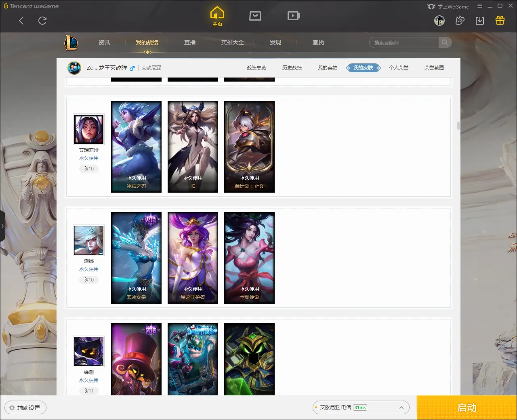Open the 寒冰女皇 skin card
The height and width of the screenshot is (420, 517).
136,258
